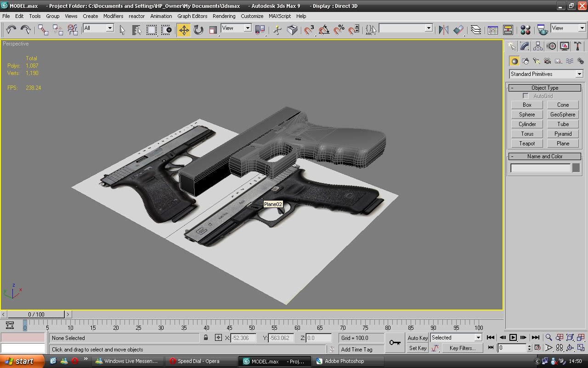The height and width of the screenshot is (368, 588).
Task: Switch to the Display command panel
Action: [565, 46]
